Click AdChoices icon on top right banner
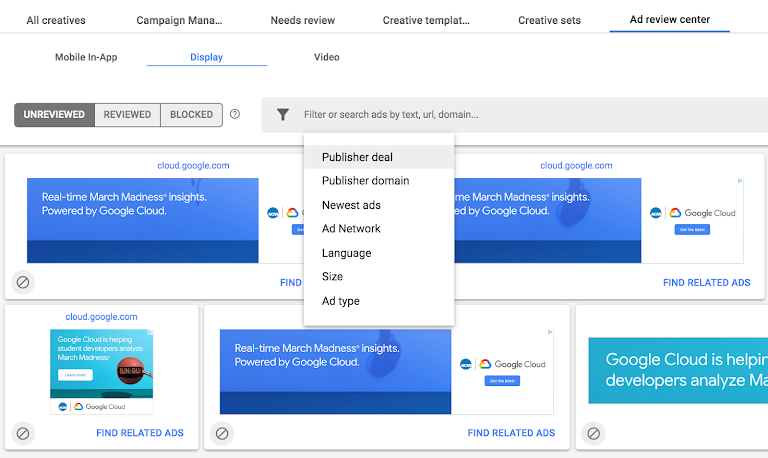This screenshot has width=768, height=458. [740, 181]
